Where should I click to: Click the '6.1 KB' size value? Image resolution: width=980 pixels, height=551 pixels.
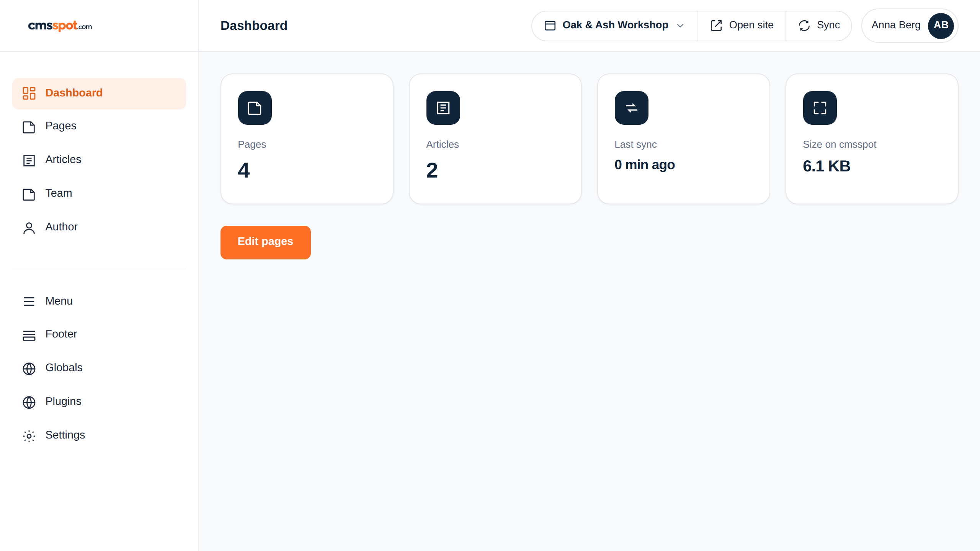[x=826, y=166]
